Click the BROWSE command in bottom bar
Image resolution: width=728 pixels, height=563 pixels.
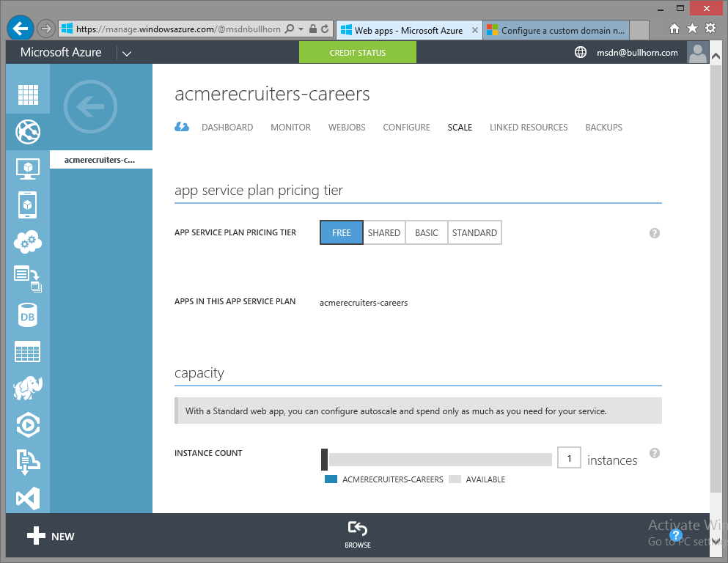coord(358,534)
